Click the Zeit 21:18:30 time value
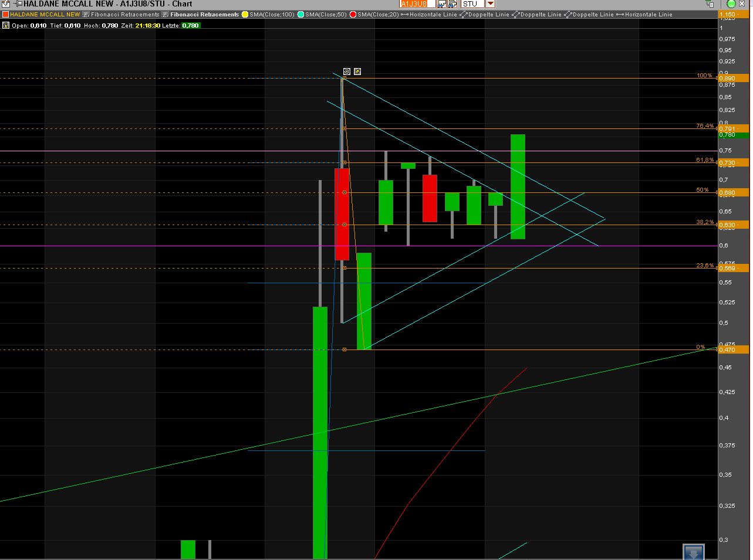753x560 pixels. tap(147, 26)
